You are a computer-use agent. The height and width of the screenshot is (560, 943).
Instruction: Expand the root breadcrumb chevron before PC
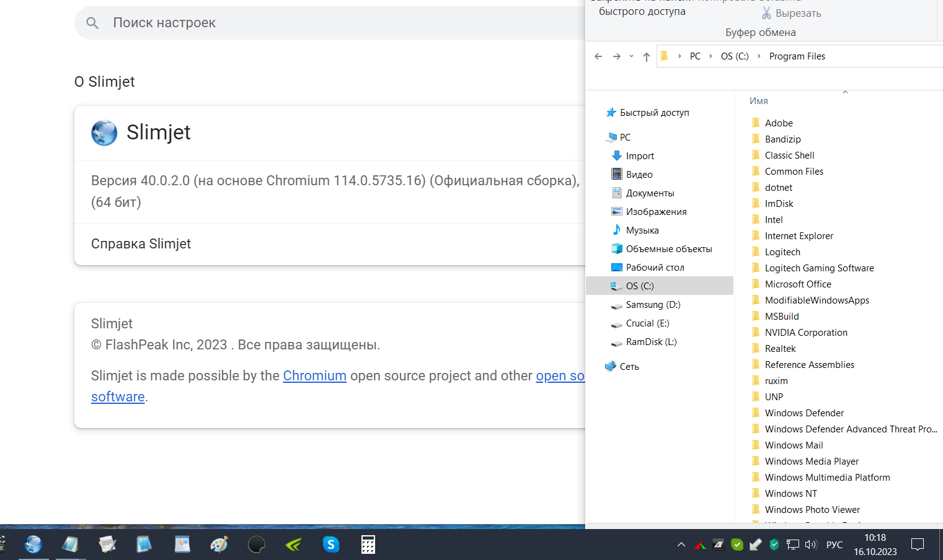coord(680,56)
